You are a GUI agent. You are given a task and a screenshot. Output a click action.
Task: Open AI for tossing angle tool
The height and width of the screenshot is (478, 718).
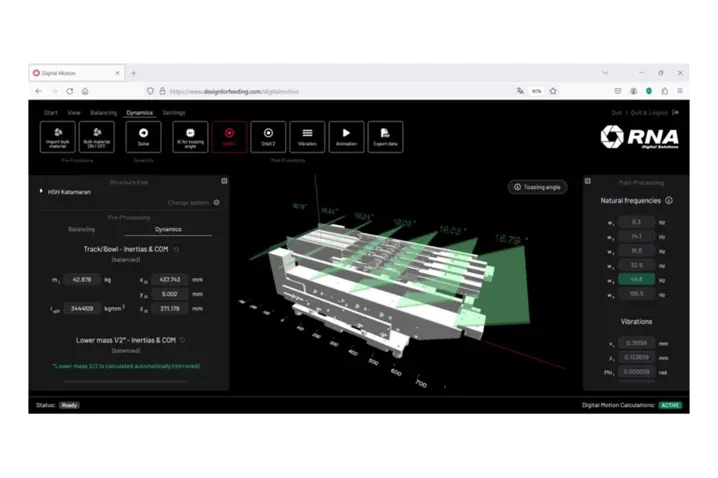(x=190, y=135)
